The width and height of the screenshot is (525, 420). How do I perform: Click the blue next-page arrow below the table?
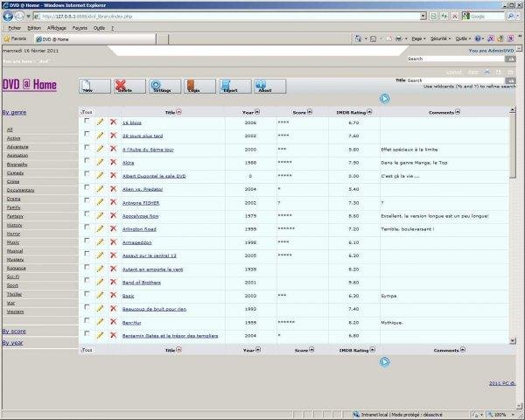coord(385,361)
